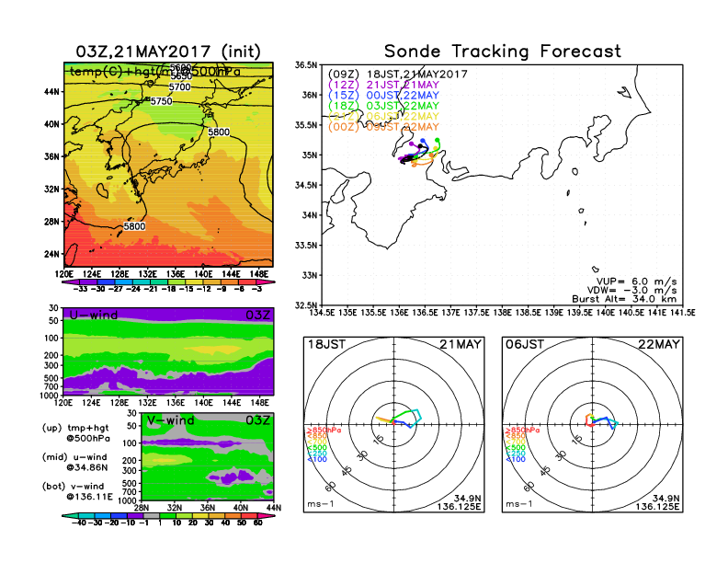The image size is (728, 563).
Task: Click the temperature color bar below map
Action: (167, 281)
